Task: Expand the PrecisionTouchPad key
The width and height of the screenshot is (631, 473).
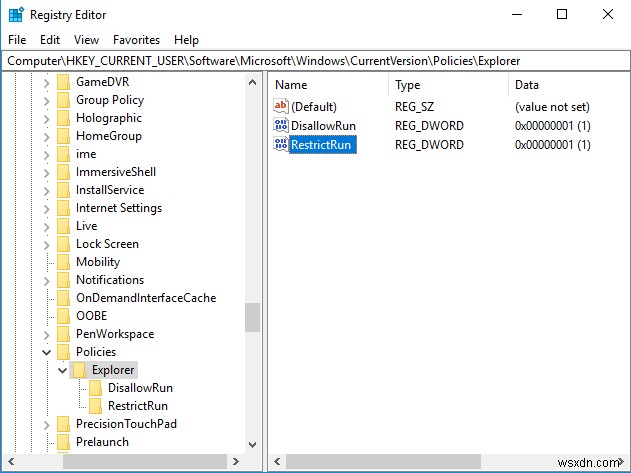Action: point(47,425)
